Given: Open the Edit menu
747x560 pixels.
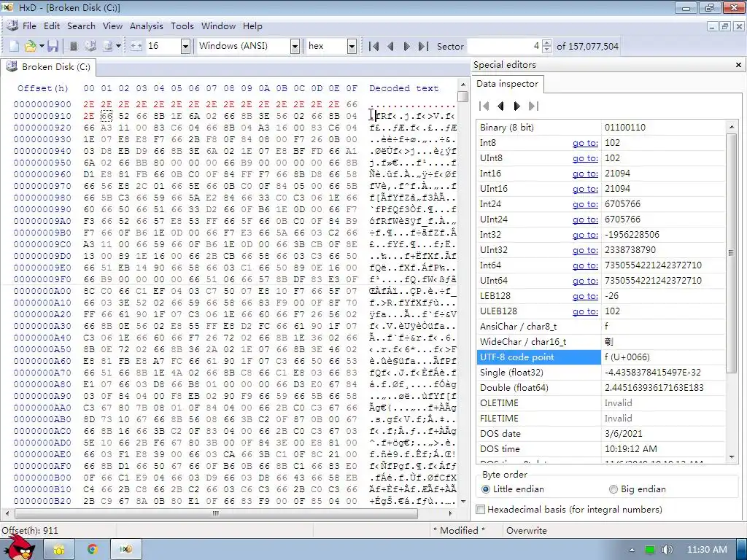Looking at the screenshot, I should click(x=52, y=26).
